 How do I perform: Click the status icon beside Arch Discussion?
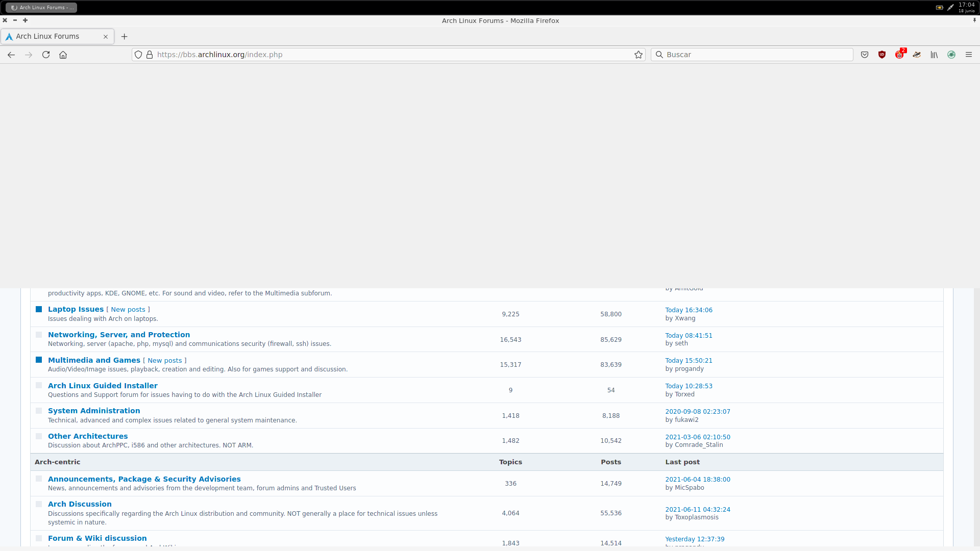point(39,504)
